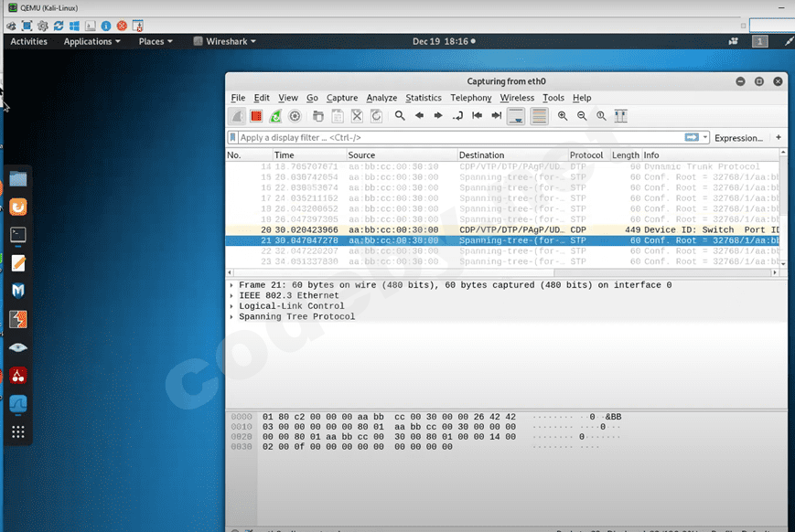Restart the current capture
Viewport: 795px width, 532px height.
pos(275,116)
